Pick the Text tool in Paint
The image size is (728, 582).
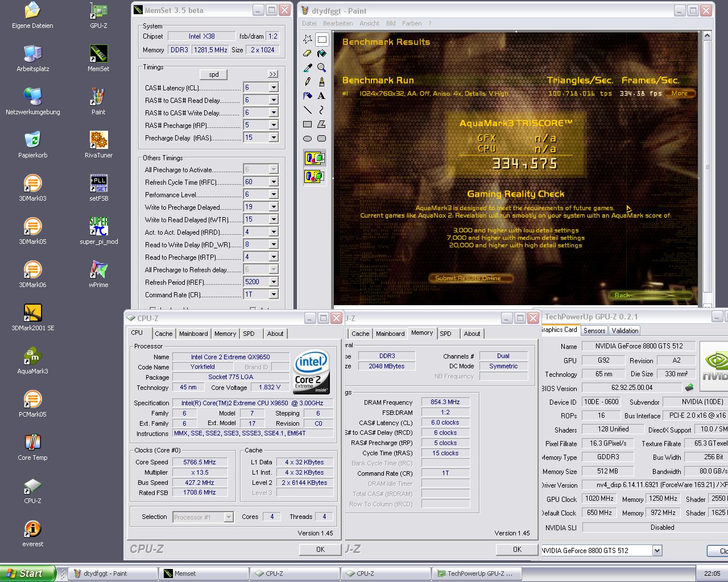tap(322, 96)
